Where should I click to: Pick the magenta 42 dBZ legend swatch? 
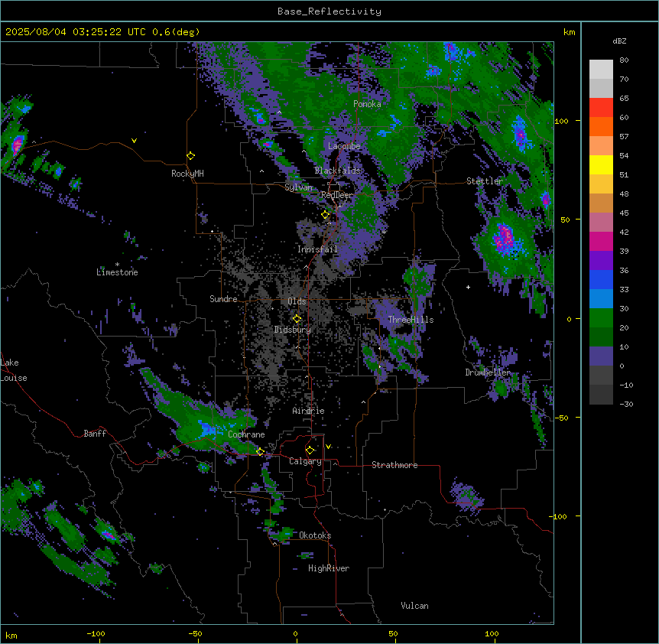tap(601, 241)
